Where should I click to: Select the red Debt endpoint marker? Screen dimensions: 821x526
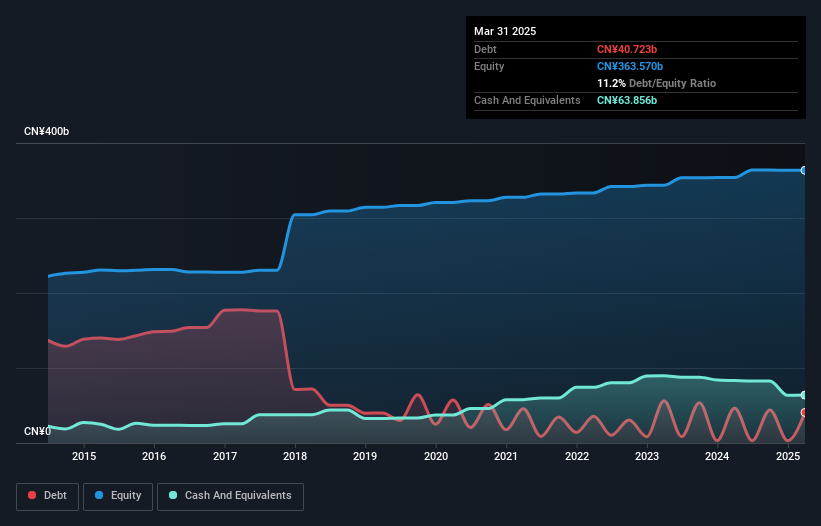coord(804,412)
